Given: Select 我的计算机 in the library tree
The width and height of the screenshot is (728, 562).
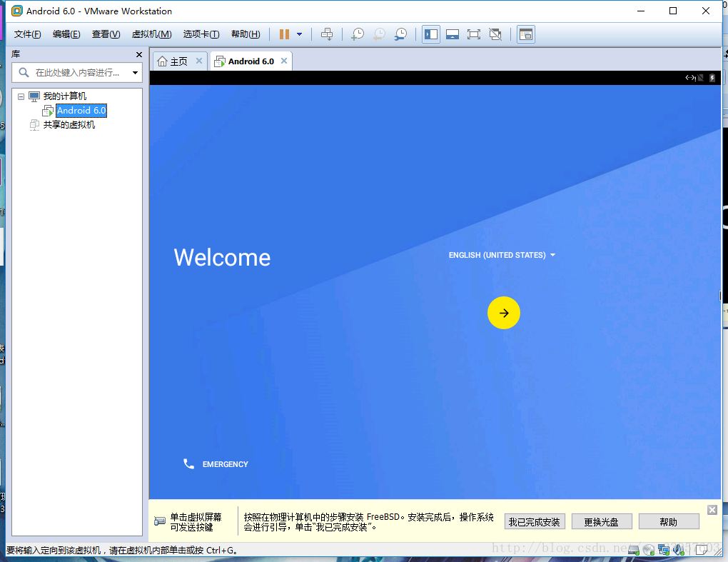Looking at the screenshot, I should click(64, 96).
